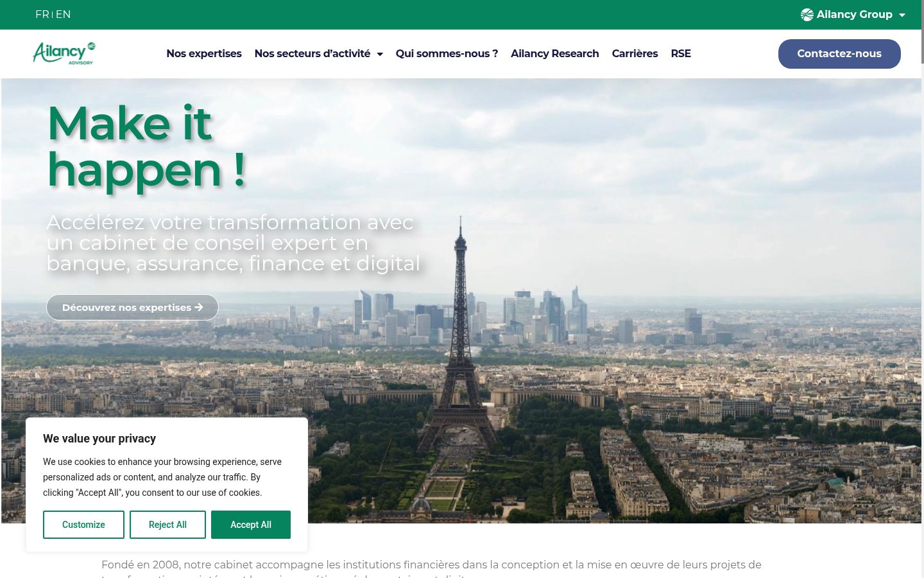Viewport: 924px width, 578px height.
Task: Open Nos expertises menu item
Action: tap(204, 53)
